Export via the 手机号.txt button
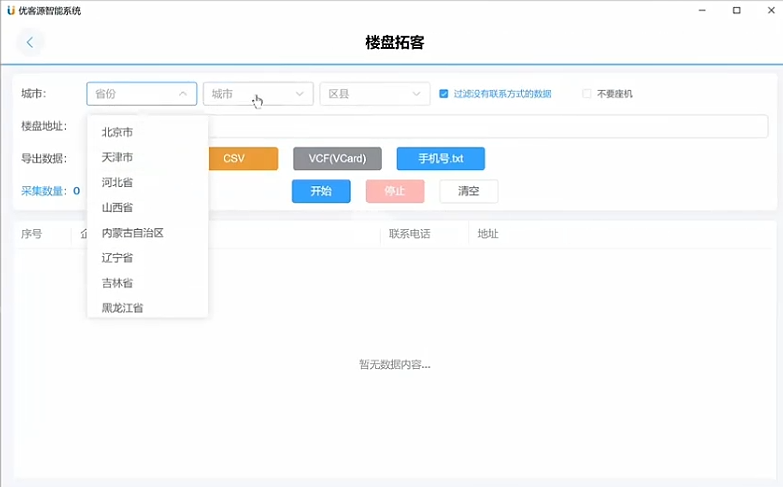Viewport: 783px width, 487px height. coord(440,159)
